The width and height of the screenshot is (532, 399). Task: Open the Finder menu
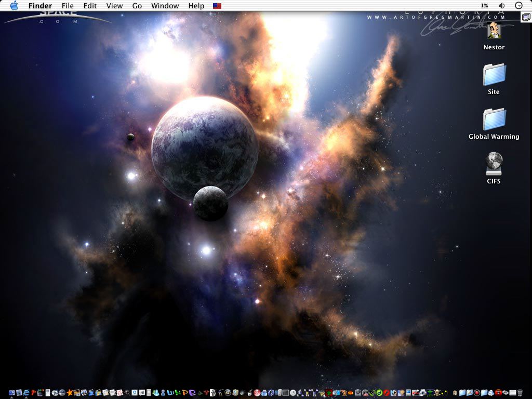(x=40, y=6)
